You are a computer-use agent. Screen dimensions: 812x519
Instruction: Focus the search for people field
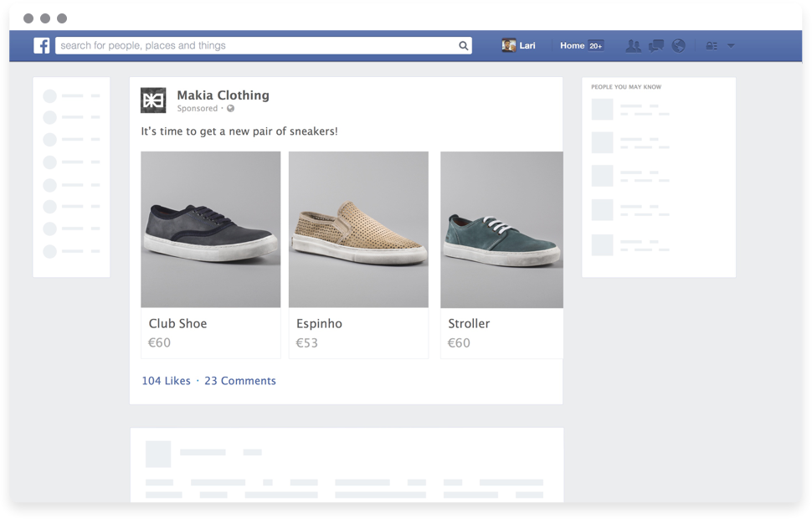coord(264,45)
